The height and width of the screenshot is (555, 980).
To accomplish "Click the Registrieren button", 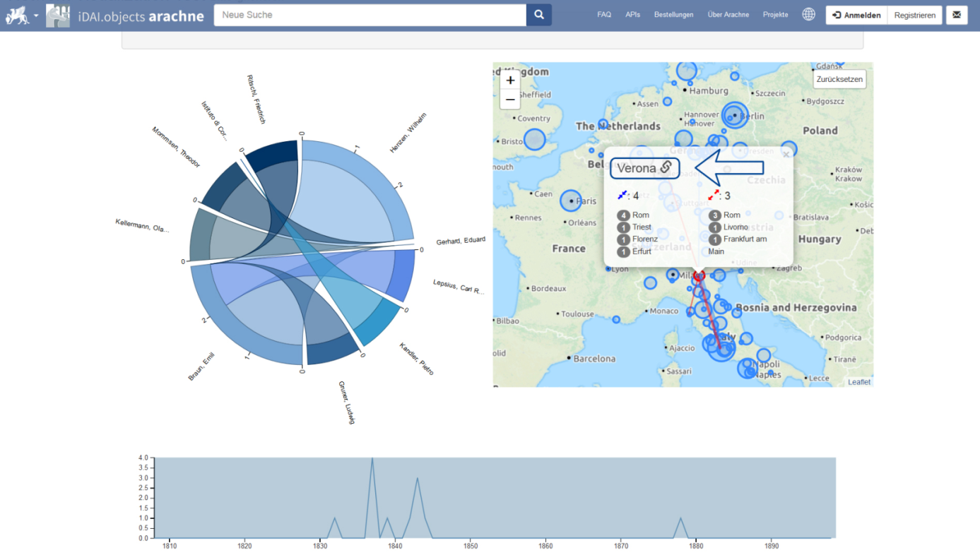I will [914, 15].
